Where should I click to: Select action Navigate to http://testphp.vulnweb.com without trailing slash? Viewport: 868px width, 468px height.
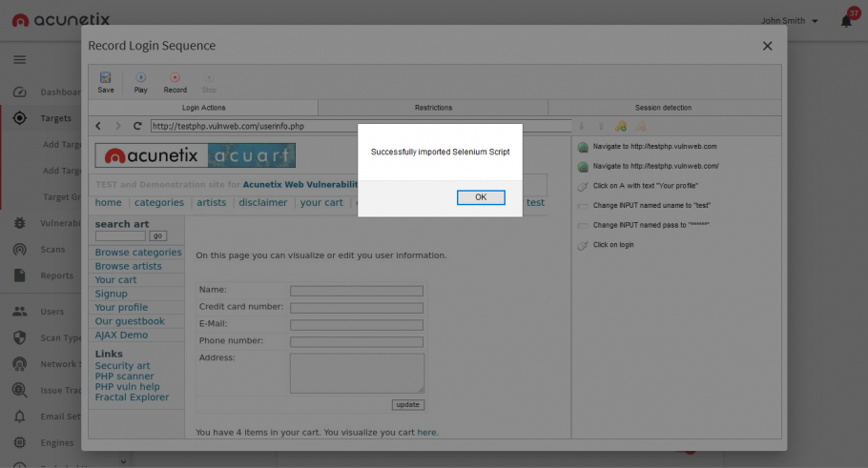[654, 147]
